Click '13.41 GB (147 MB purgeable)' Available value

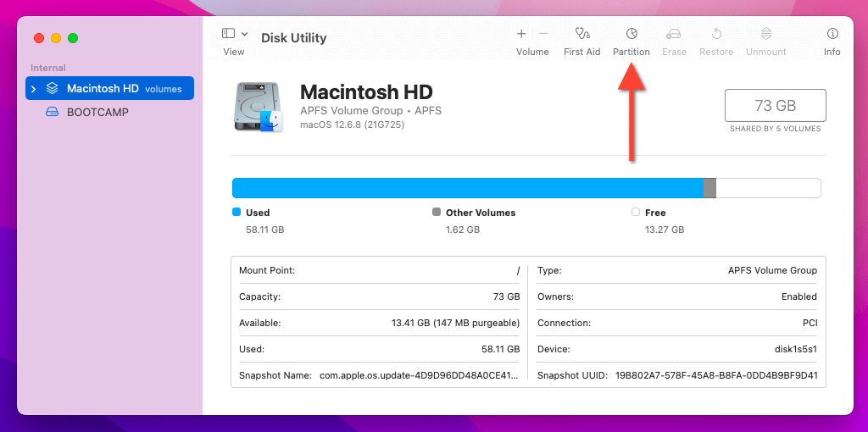pos(455,323)
